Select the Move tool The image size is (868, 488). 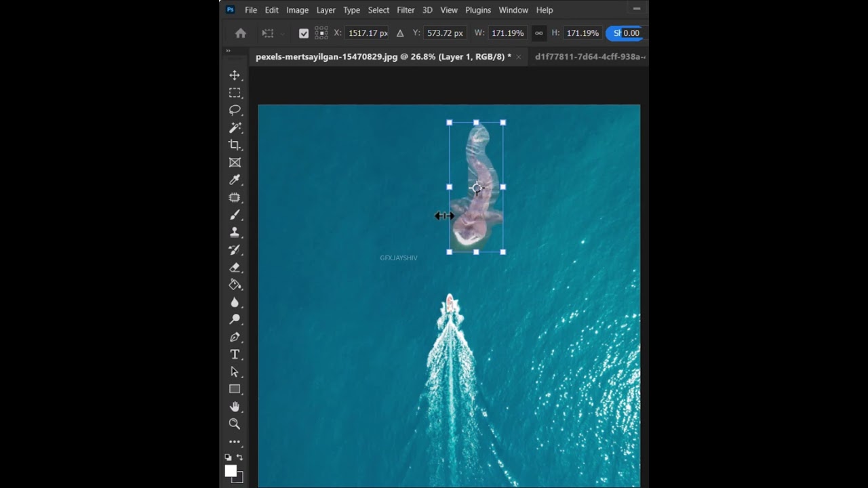pyautogui.click(x=235, y=75)
